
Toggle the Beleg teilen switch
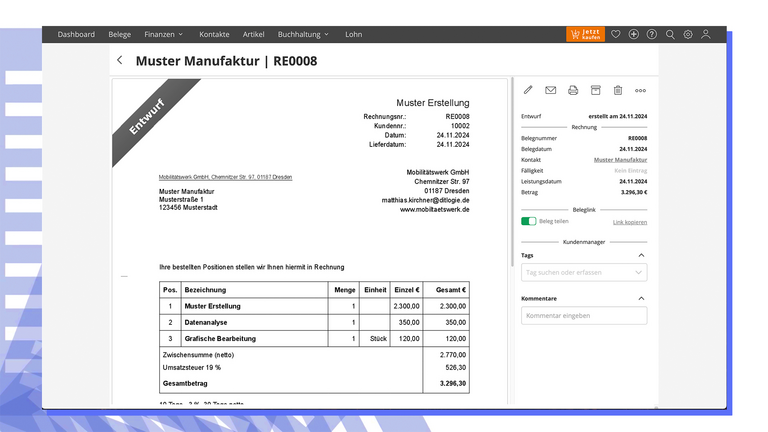coord(528,221)
